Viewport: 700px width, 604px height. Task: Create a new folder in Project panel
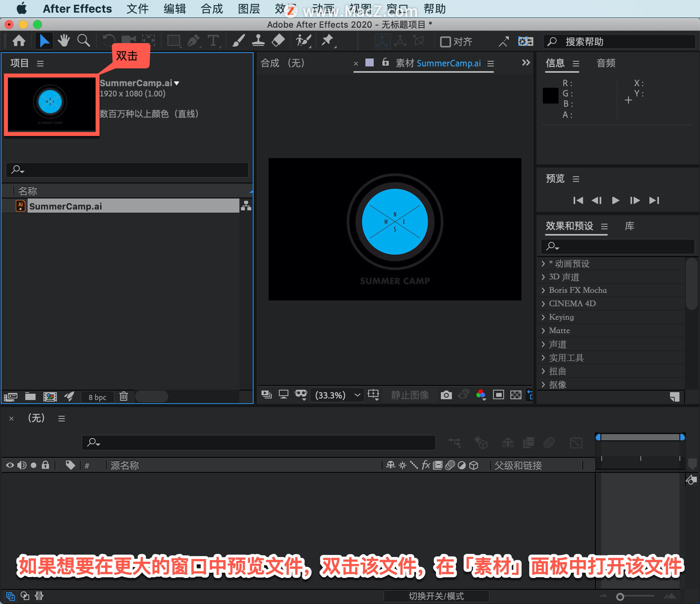[30, 396]
